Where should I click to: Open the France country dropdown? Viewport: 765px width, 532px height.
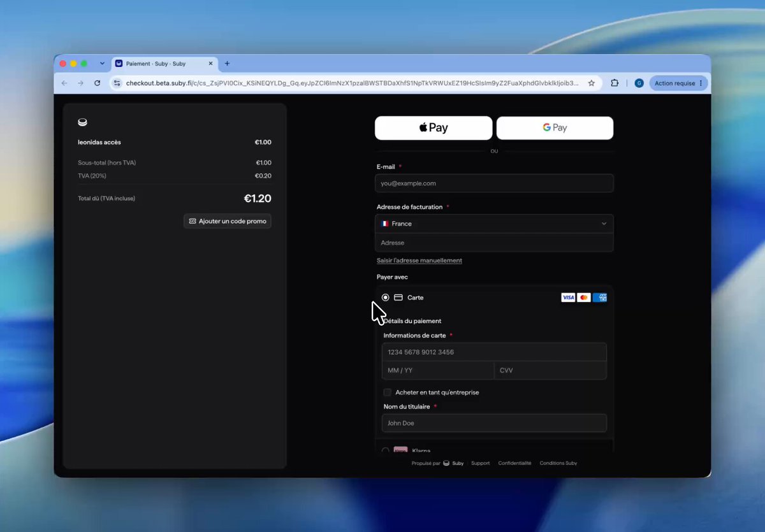click(x=494, y=224)
